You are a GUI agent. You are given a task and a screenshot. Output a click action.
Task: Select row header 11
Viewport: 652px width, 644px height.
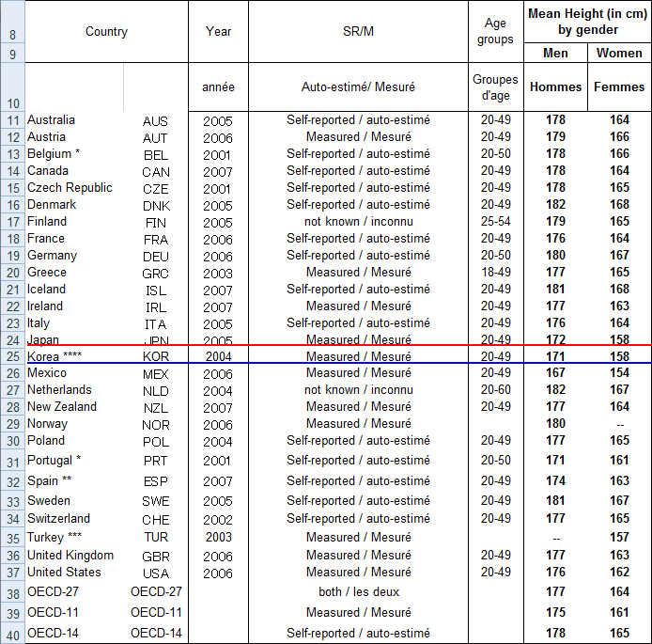tap(12, 120)
